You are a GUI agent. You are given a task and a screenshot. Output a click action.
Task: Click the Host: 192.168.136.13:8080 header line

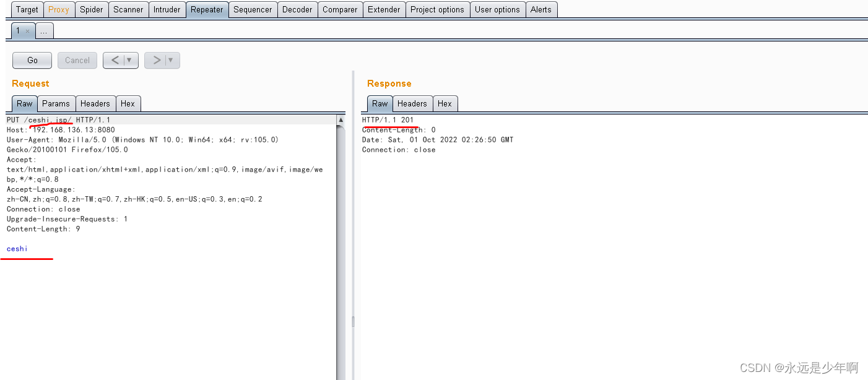coord(61,129)
